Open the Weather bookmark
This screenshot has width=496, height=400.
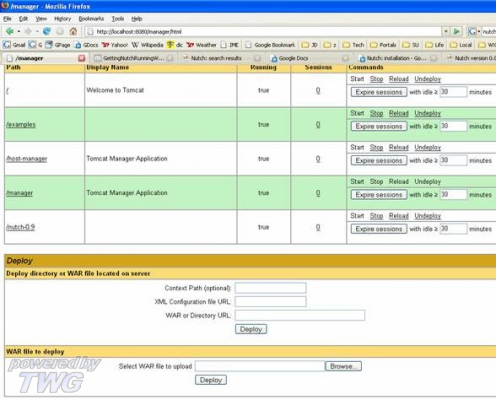pos(202,45)
